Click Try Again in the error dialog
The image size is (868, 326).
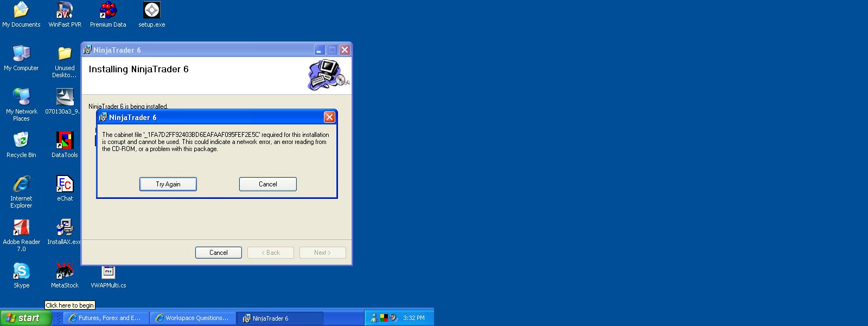click(168, 184)
